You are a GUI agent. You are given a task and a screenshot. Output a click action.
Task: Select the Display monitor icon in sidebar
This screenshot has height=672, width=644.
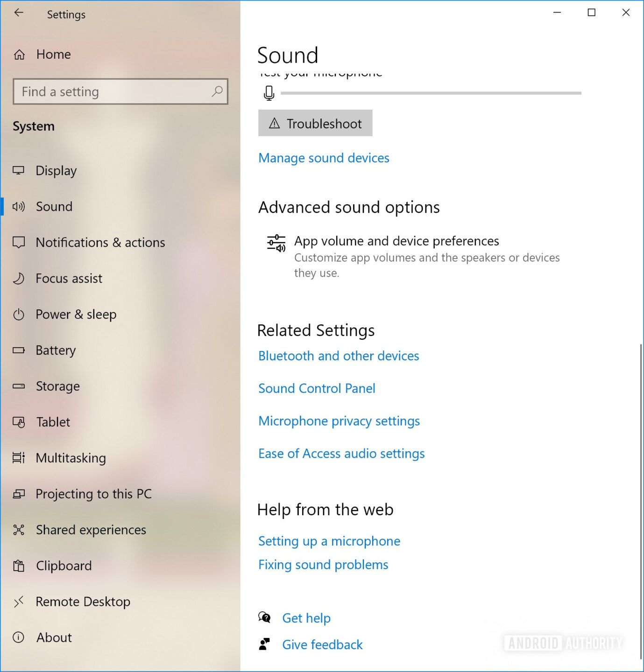coord(19,170)
